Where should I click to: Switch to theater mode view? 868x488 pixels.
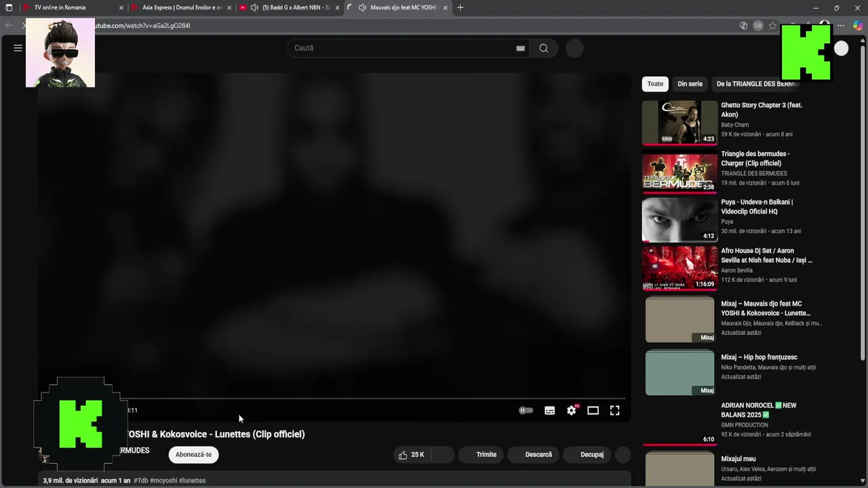[593, 410]
